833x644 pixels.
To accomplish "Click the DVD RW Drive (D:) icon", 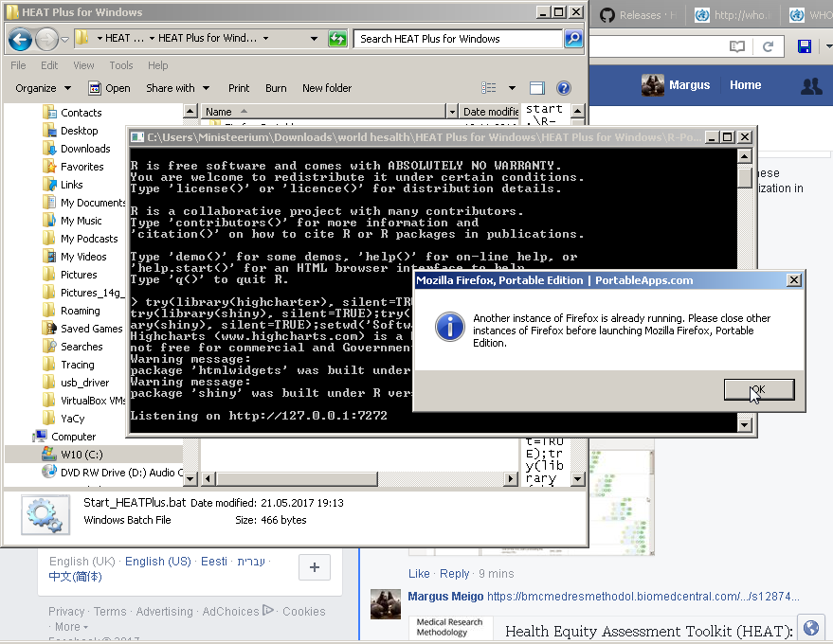I will 49,472.
